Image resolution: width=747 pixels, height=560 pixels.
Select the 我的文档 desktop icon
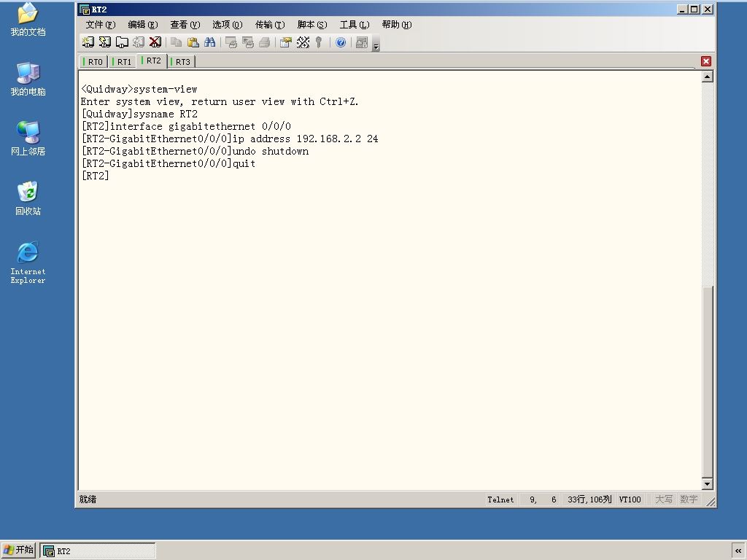pos(28,19)
